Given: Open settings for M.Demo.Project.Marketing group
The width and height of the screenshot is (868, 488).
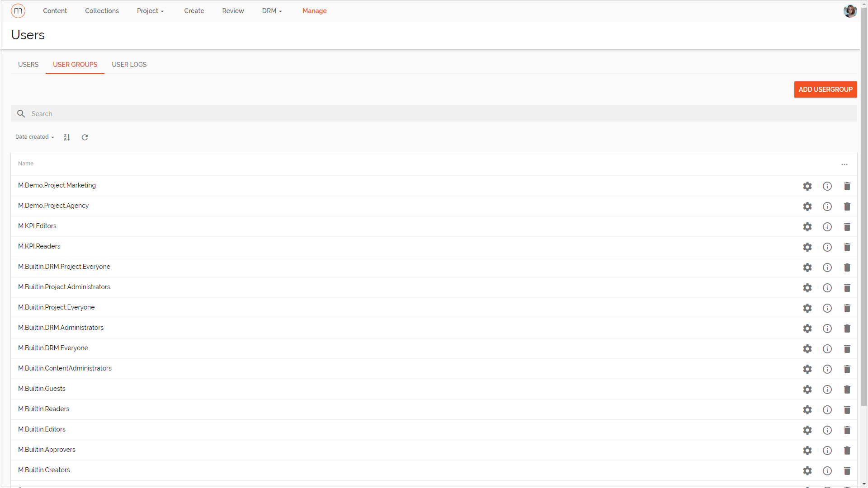Looking at the screenshot, I should 807,186.
